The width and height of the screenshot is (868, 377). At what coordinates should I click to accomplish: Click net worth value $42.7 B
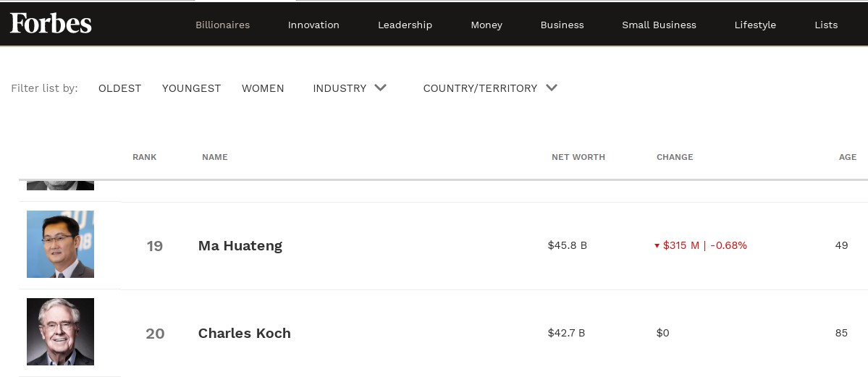(x=566, y=333)
